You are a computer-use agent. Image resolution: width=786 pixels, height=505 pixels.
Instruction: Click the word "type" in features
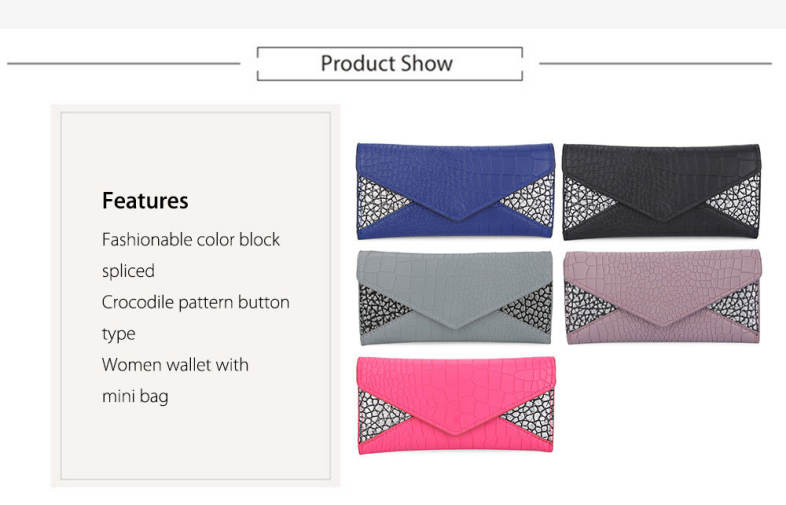pos(118,334)
